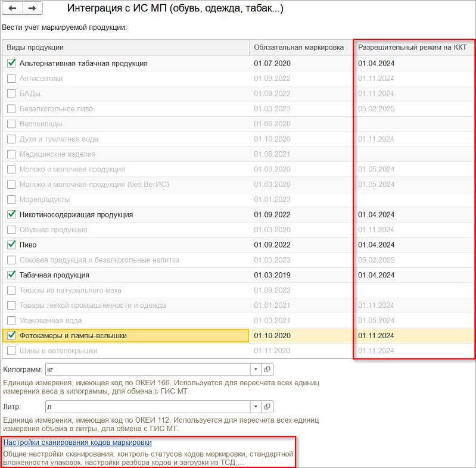Screen dimensions: 476x468
Task: Uncheck Табачная продукция checkbox
Action: [11, 275]
